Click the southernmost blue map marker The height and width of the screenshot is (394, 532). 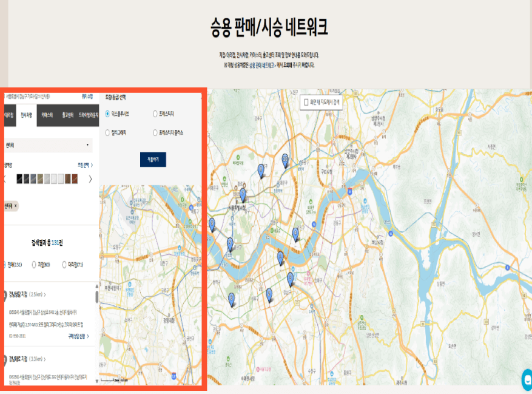(231, 298)
